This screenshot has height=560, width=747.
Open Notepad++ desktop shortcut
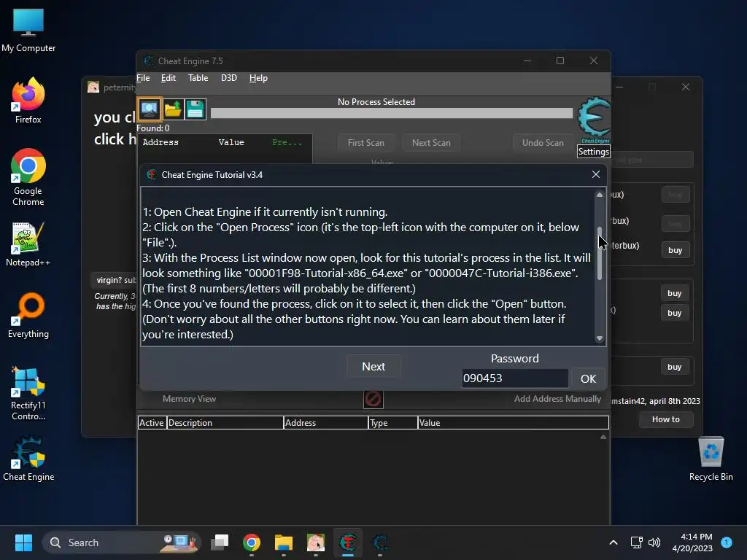pyautogui.click(x=28, y=244)
